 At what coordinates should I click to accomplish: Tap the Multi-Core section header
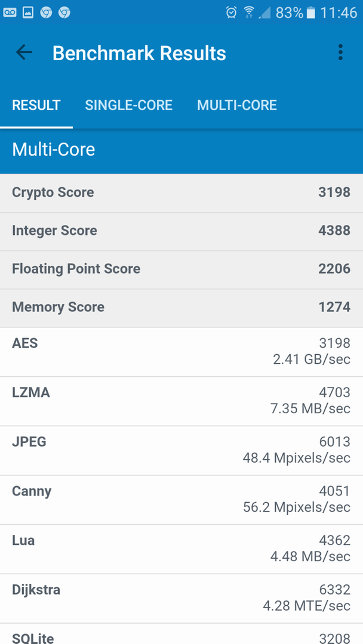click(181, 150)
